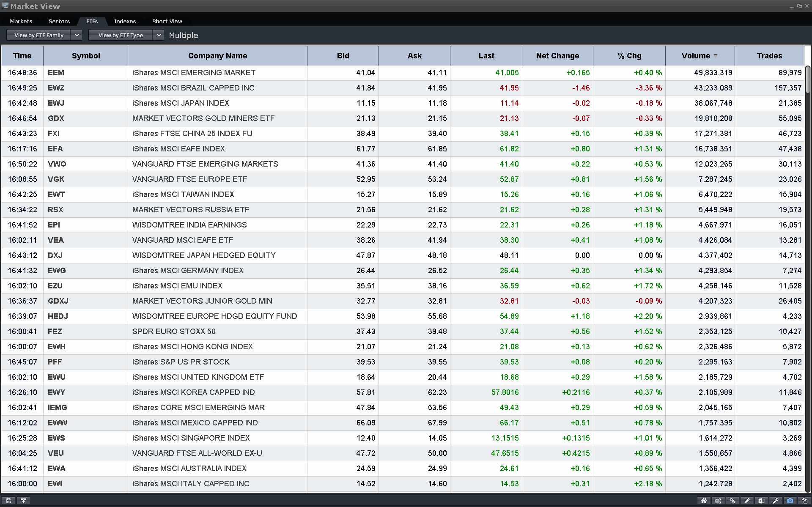Export to Excel via spreadsheet icon

pyautogui.click(x=761, y=501)
